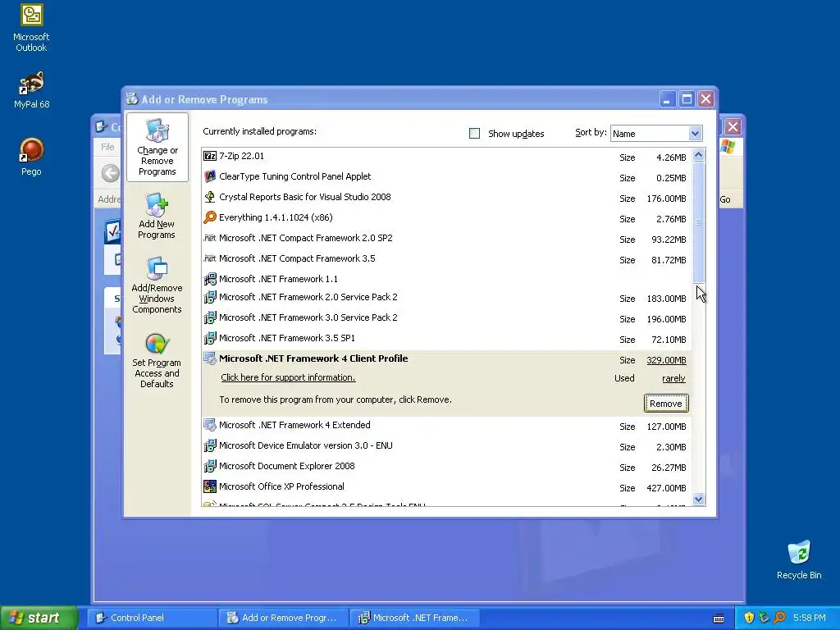Select Microsoft .NET Framework 4 Extended entry
The width and height of the screenshot is (840, 630).
click(x=447, y=426)
